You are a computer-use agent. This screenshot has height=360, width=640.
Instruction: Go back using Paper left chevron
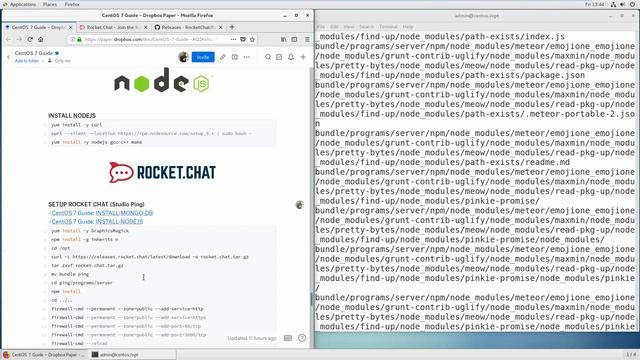tap(8, 57)
